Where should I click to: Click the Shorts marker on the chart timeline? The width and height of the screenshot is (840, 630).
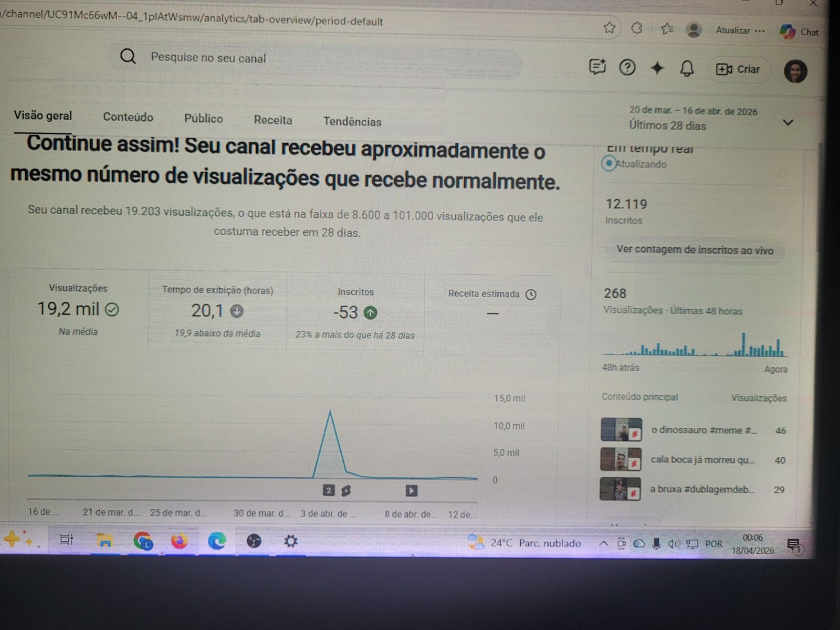(345, 491)
